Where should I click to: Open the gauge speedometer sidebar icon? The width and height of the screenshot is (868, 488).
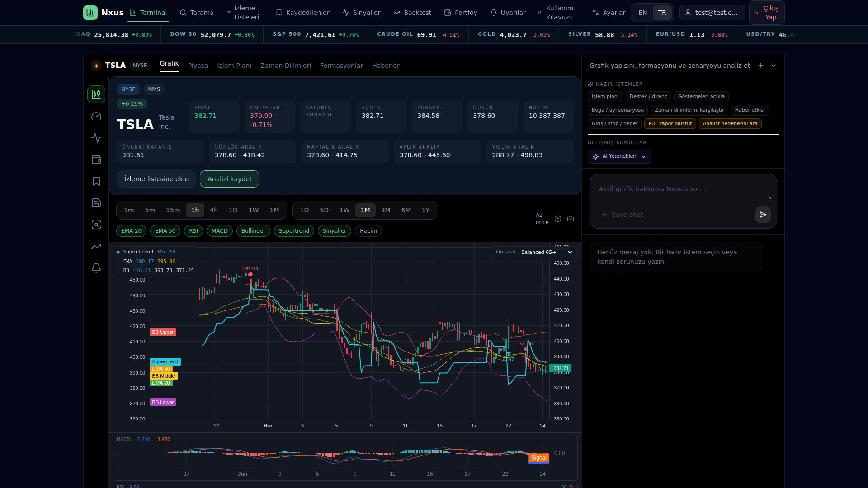[x=96, y=116]
